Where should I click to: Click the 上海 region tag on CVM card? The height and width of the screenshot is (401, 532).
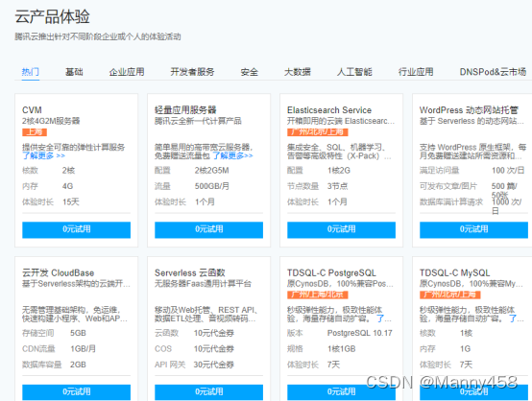click(35, 132)
